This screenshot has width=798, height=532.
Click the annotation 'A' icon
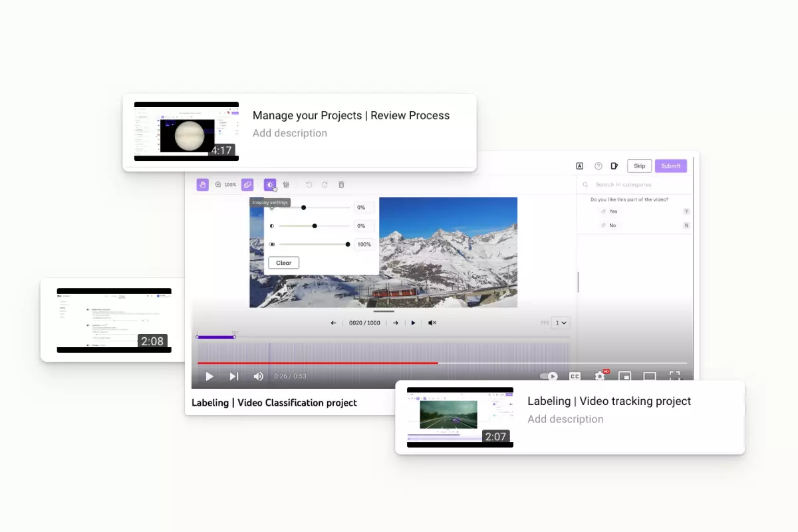pyautogui.click(x=580, y=166)
